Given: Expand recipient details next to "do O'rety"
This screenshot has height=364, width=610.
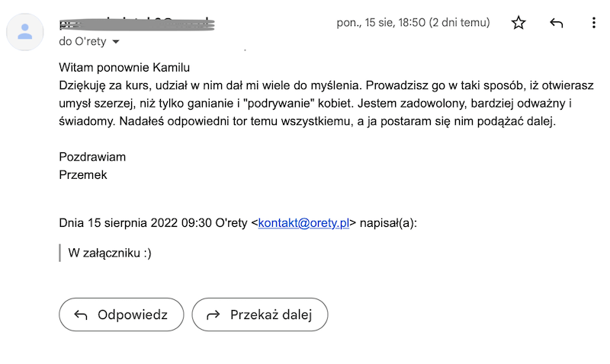Looking at the screenshot, I should point(116,41).
